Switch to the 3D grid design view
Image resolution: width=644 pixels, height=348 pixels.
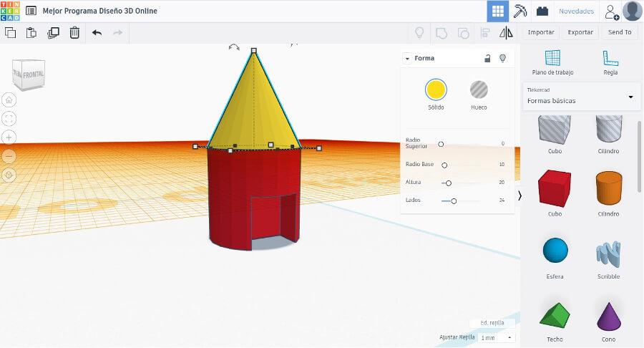point(498,11)
